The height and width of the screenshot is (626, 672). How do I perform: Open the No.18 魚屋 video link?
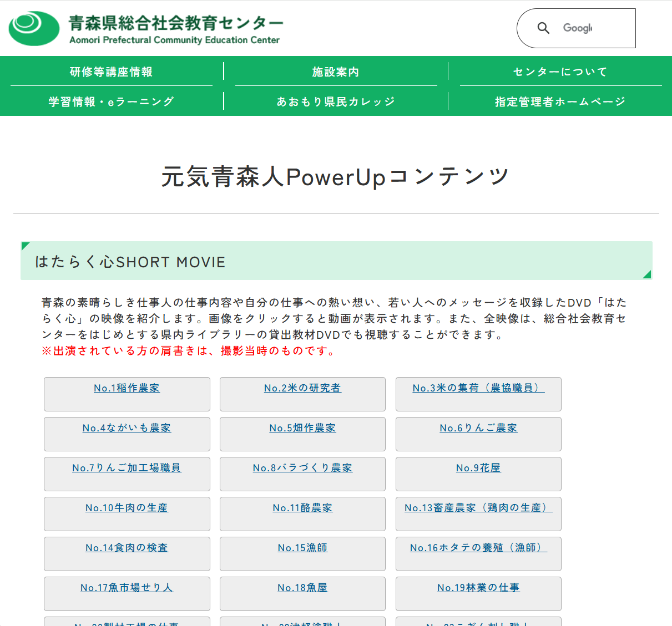(x=302, y=588)
